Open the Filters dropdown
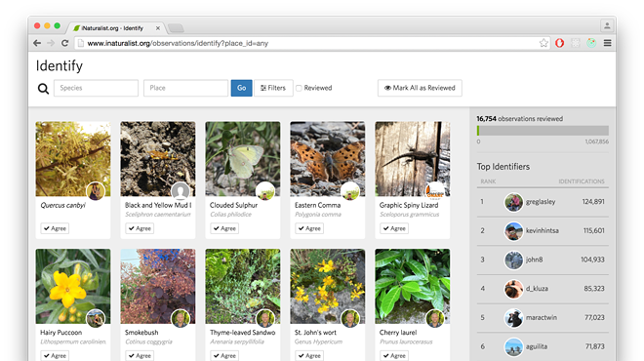The width and height of the screenshot is (644, 361). [273, 88]
